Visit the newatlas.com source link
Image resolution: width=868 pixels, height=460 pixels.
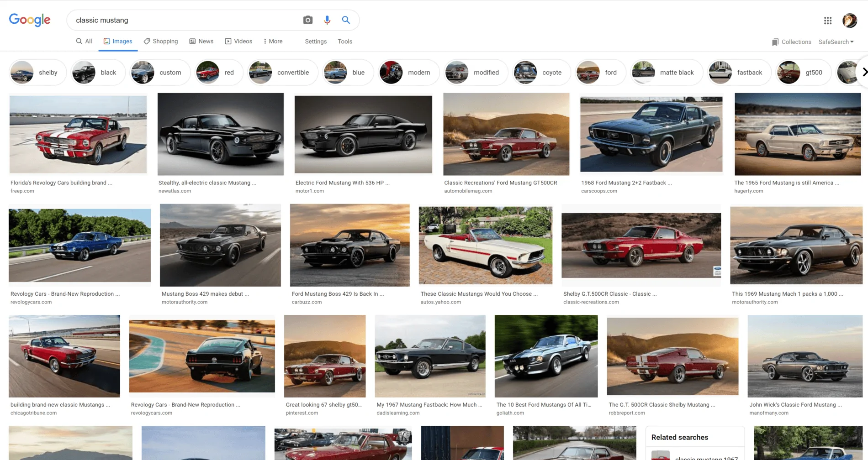(175, 191)
